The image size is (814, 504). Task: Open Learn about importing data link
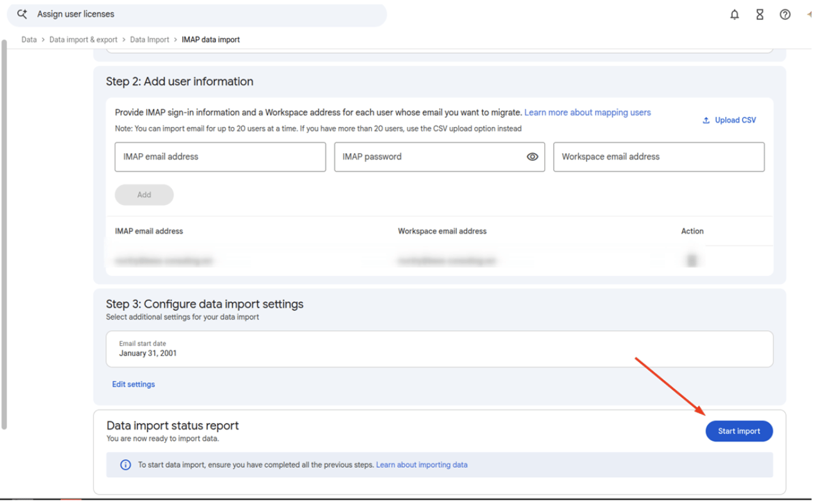422,465
